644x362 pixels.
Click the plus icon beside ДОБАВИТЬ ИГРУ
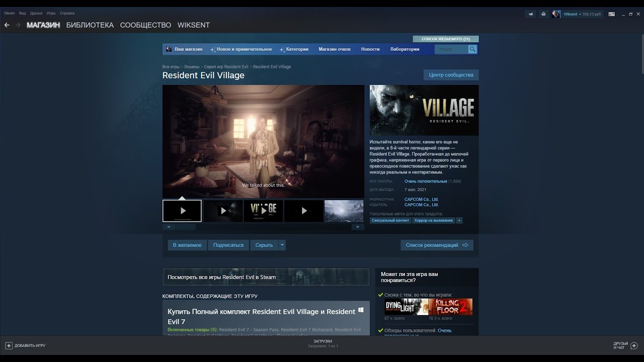pos(9,345)
